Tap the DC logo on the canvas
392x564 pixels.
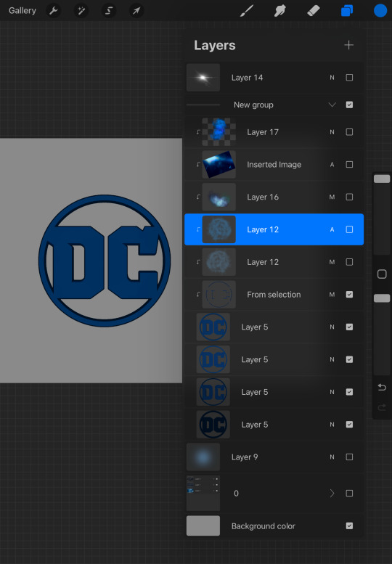click(x=105, y=261)
